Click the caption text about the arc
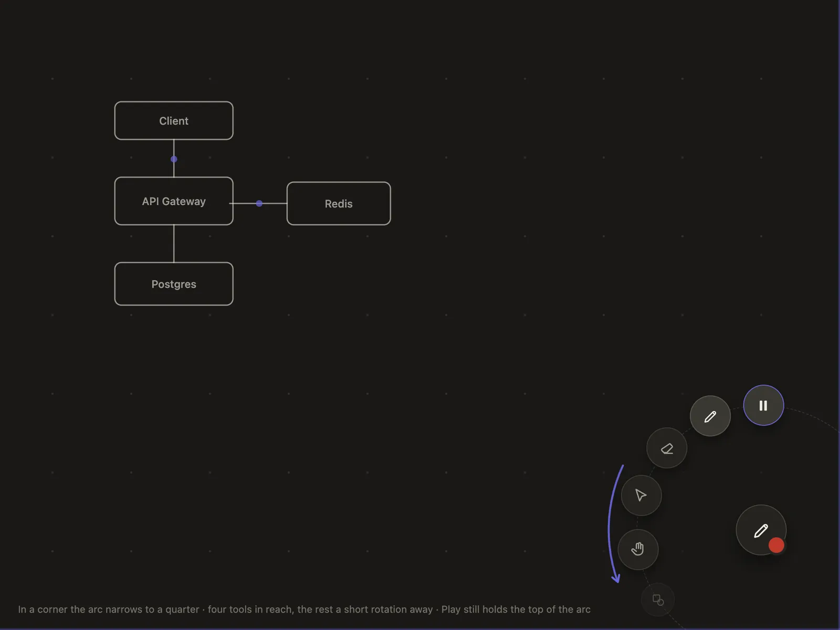The width and height of the screenshot is (840, 630). (304, 610)
